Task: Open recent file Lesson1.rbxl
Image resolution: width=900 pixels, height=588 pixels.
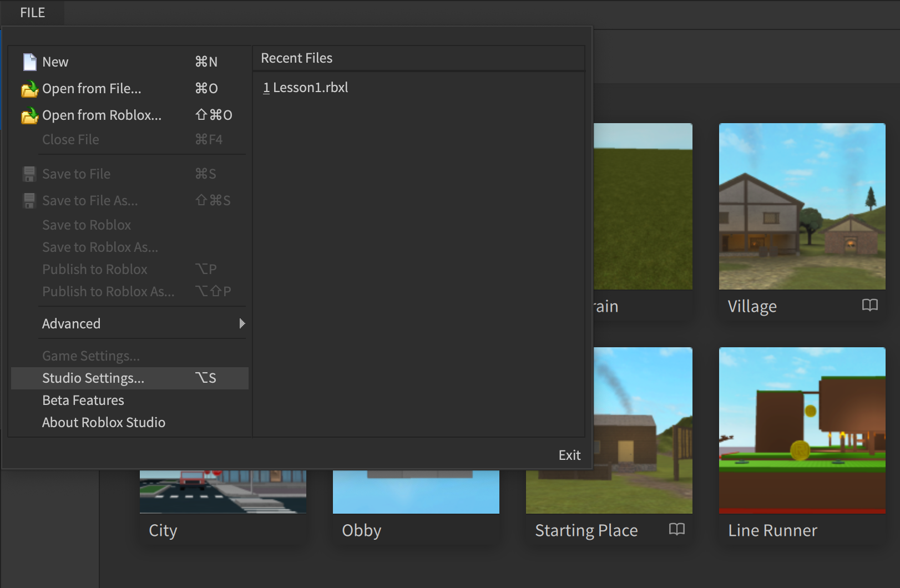Action: click(x=306, y=88)
